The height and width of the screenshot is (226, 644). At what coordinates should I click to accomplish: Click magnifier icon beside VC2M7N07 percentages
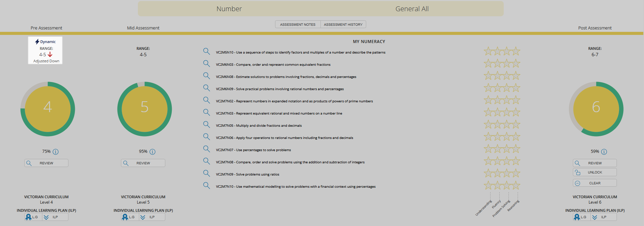[x=206, y=149]
